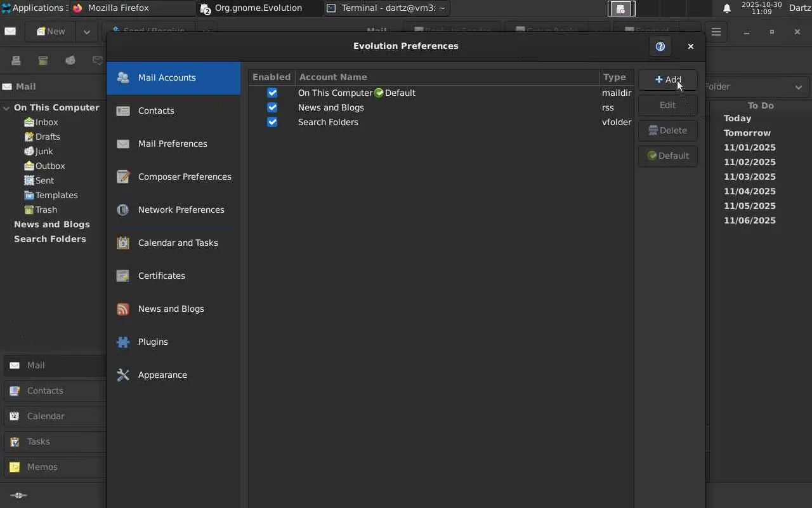Open the folder filter dropdown on the right
Image resolution: width=812 pixels, height=508 pixels.
755,87
